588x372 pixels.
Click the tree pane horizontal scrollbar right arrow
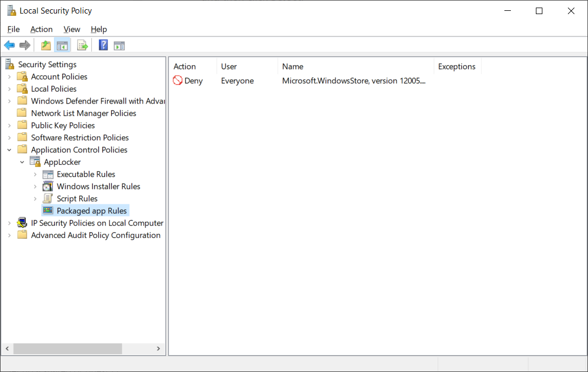pos(158,349)
